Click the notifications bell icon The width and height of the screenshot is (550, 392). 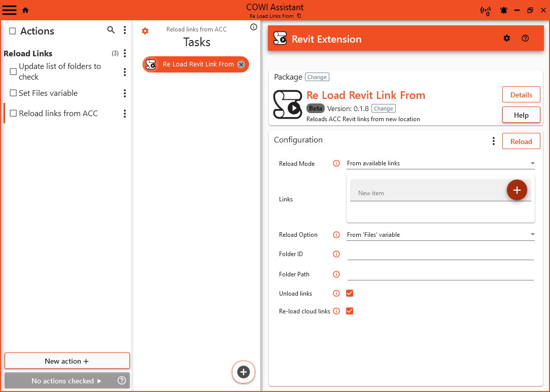pos(504,10)
